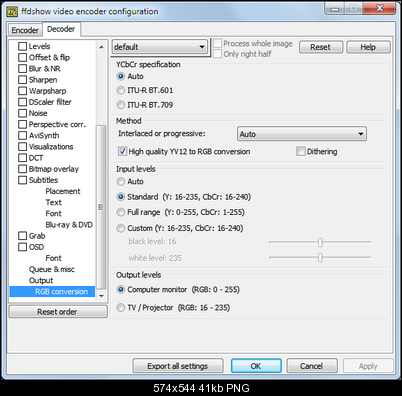Screen dimensions: 402x396
Task: Enable the Warpsharp checkbox
Action: click(22, 91)
